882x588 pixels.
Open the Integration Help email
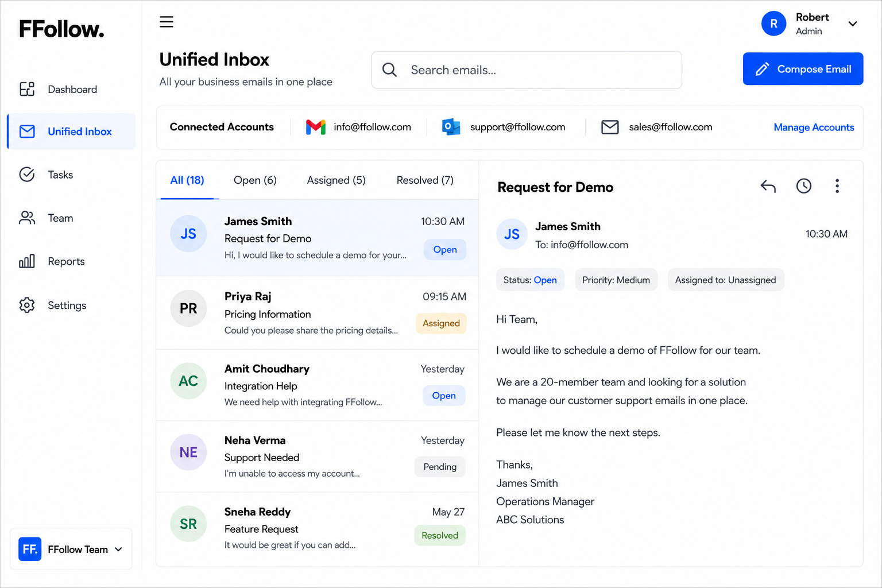(x=317, y=385)
